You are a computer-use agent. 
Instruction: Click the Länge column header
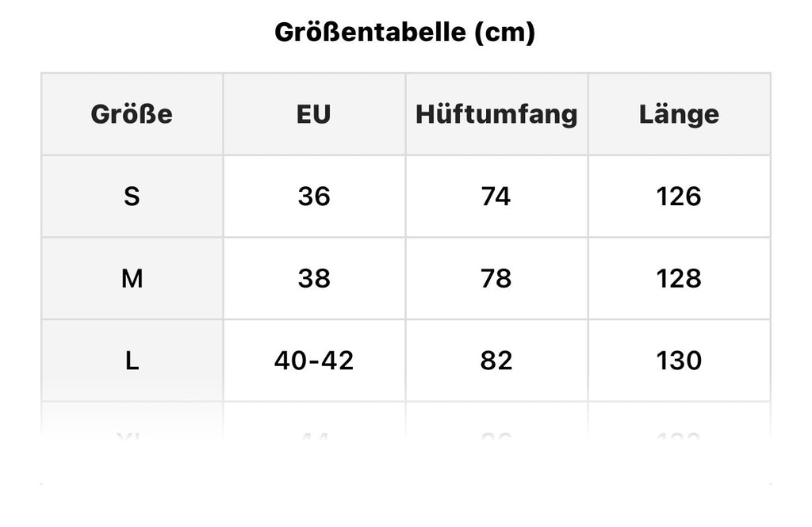click(679, 114)
